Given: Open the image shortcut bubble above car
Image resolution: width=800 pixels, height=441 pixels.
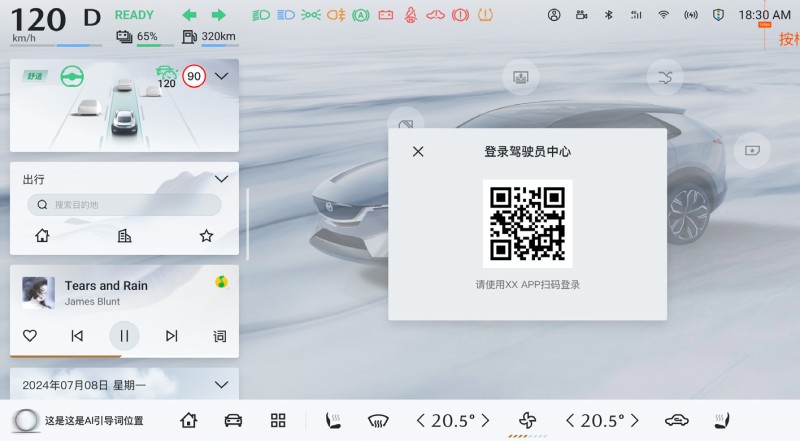Looking at the screenshot, I should pos(521,78).
